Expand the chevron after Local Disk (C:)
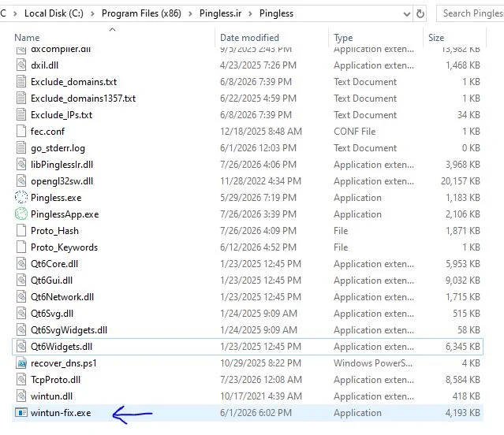Viewport: 504px width, 435px height. pyautogui.click(x=92, y=14)
